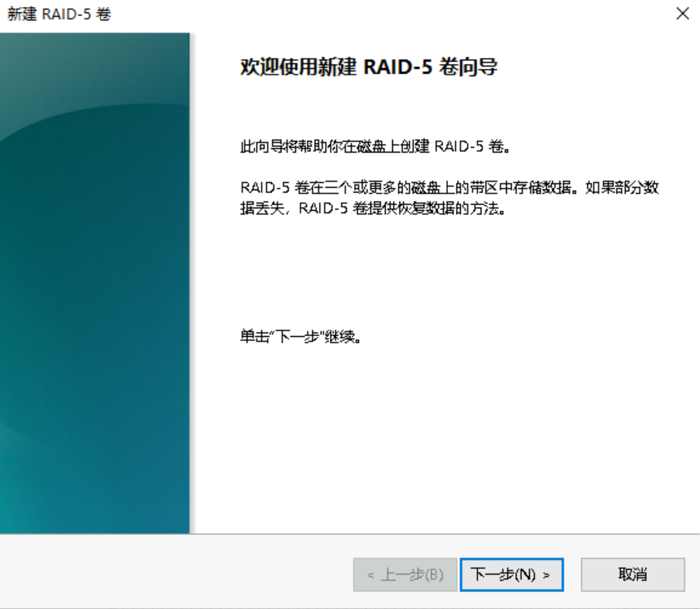Click the paragraph line starting RAID-5 卷在三个或更多
Viewport: 700px width, 609px height.
tap(450, 187)
